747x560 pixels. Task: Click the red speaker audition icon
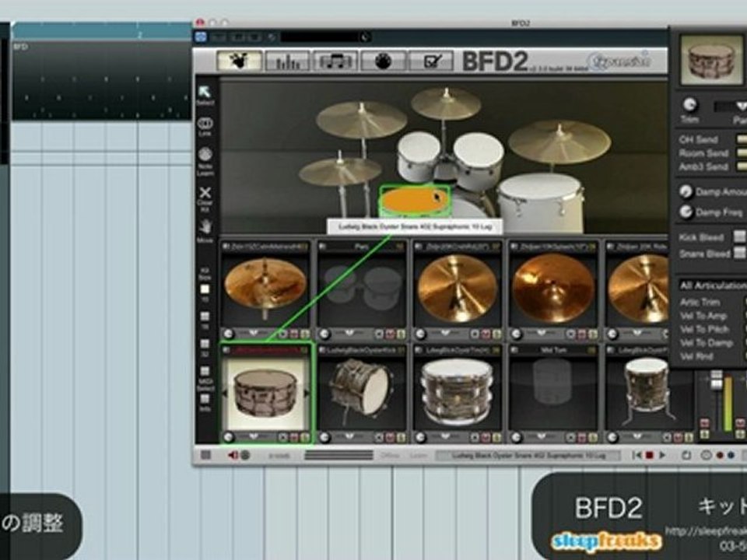pyautogui.click(x=233, y=455)
